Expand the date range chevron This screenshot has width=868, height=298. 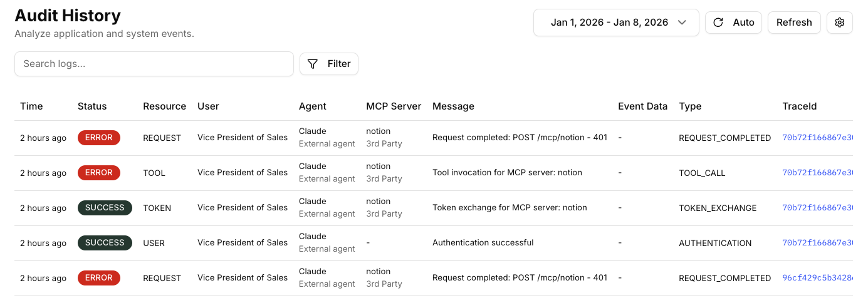tap(682, 23)
